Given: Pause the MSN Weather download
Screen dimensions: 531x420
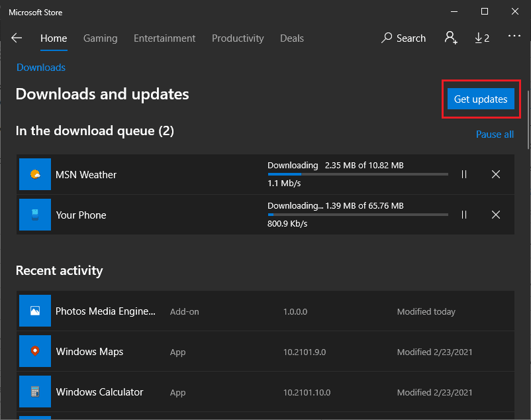Looking at the screenshot, I should 464,174.
